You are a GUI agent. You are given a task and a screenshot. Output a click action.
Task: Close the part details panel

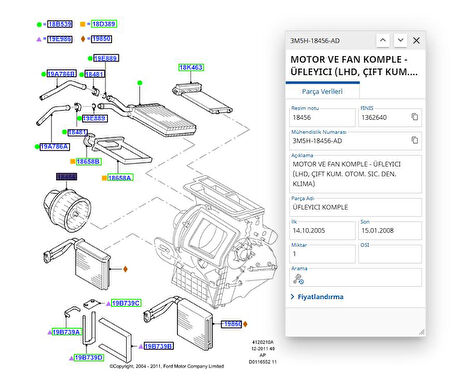coord(416,40)
